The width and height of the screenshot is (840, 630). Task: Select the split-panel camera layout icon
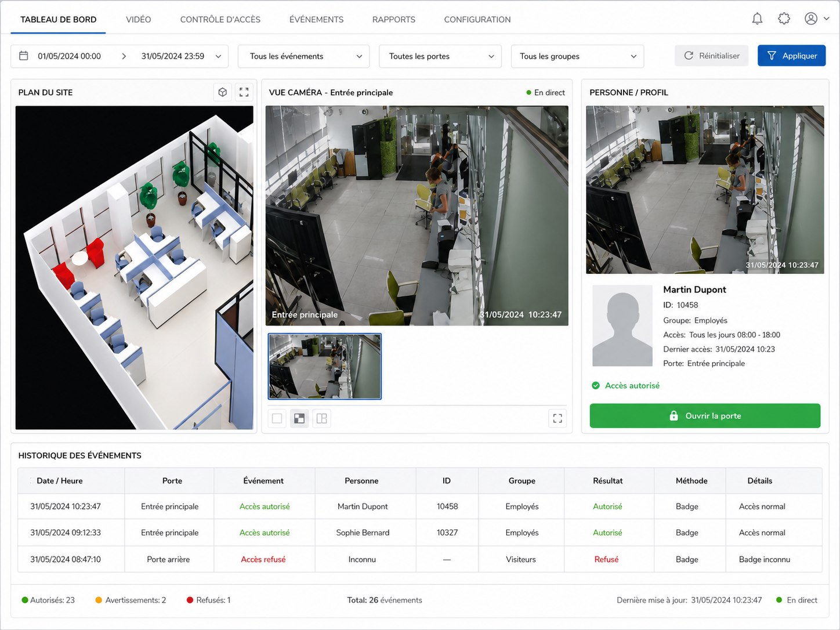(321, 418)
